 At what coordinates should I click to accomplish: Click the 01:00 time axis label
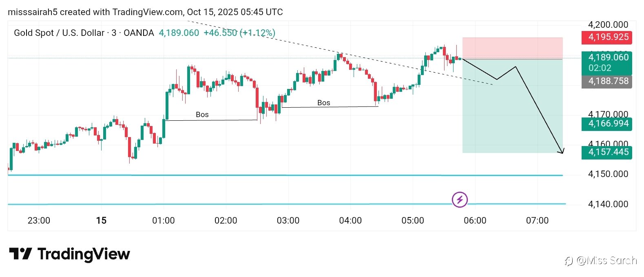tap(164, 221)
